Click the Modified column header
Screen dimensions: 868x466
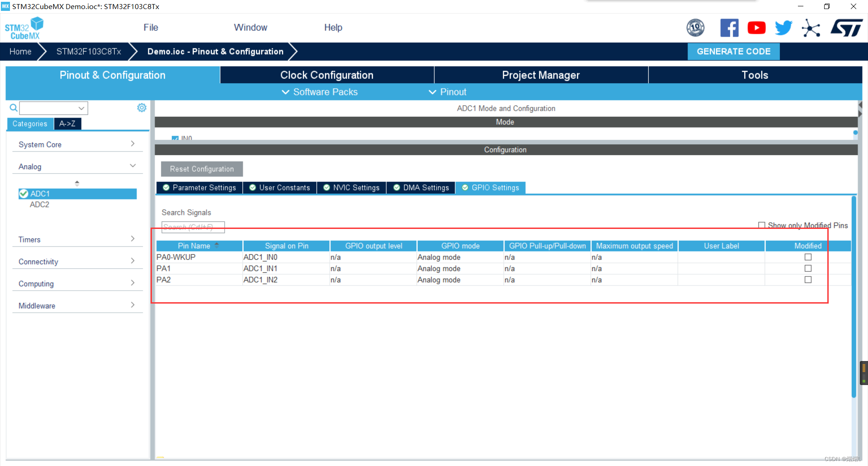point(808,246)
